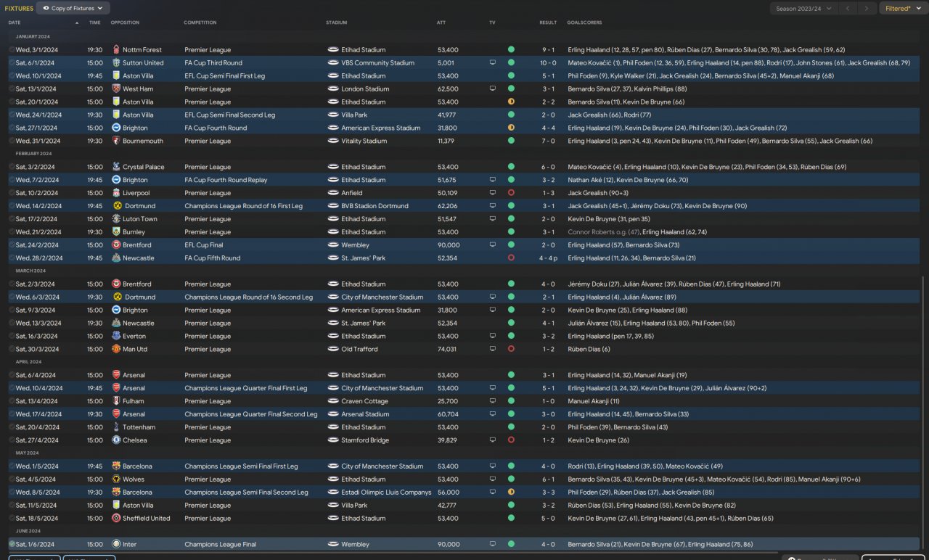Screen dimensions: 929x560
Task: Click the red loss indicator on Chelsea row
Action: click(511, 440)
